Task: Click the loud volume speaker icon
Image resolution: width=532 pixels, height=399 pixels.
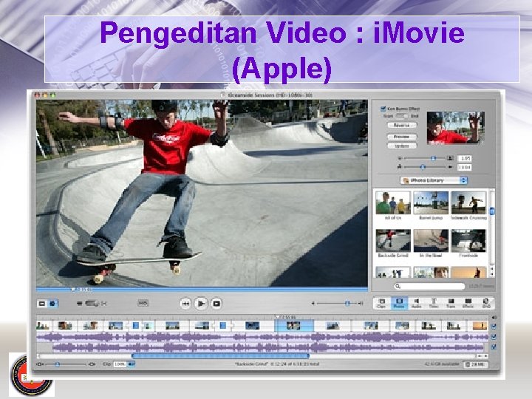Action: coord(361,304)
